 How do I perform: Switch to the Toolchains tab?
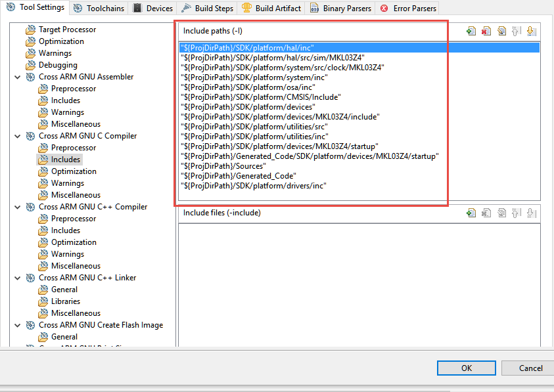(x=99, y=8)
